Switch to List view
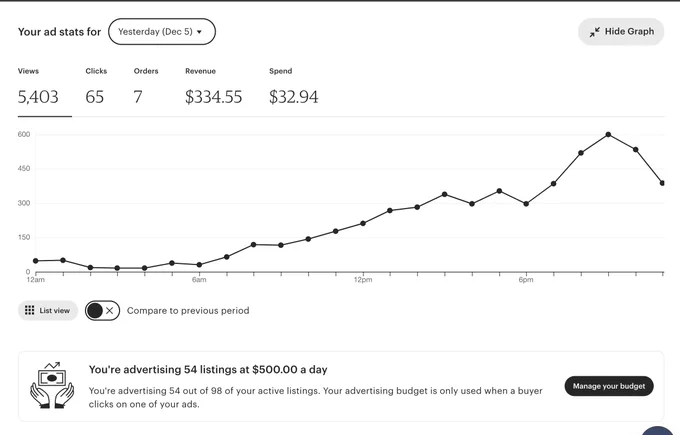The width and height of the screenshot is (680, 435). tap(48, 311)
